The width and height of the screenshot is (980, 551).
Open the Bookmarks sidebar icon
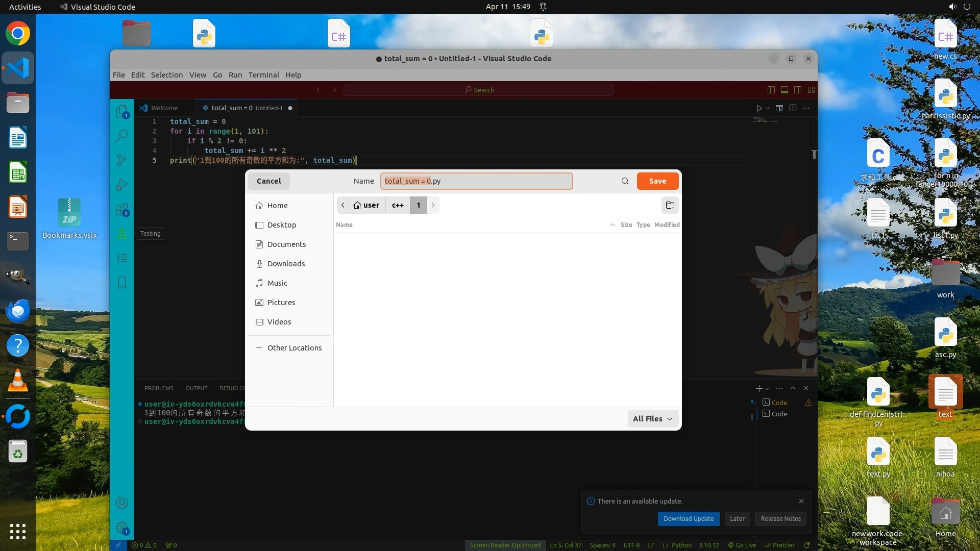click(121, 283)
